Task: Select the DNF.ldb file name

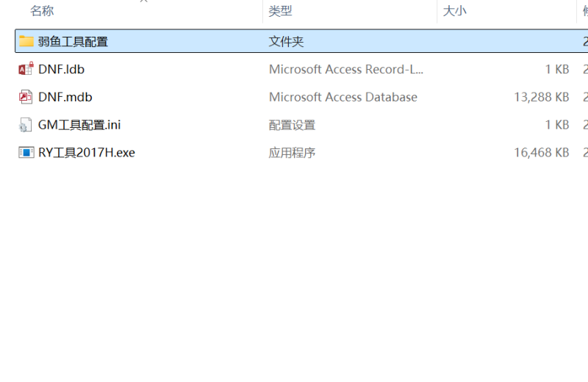Action: (62, 70)
